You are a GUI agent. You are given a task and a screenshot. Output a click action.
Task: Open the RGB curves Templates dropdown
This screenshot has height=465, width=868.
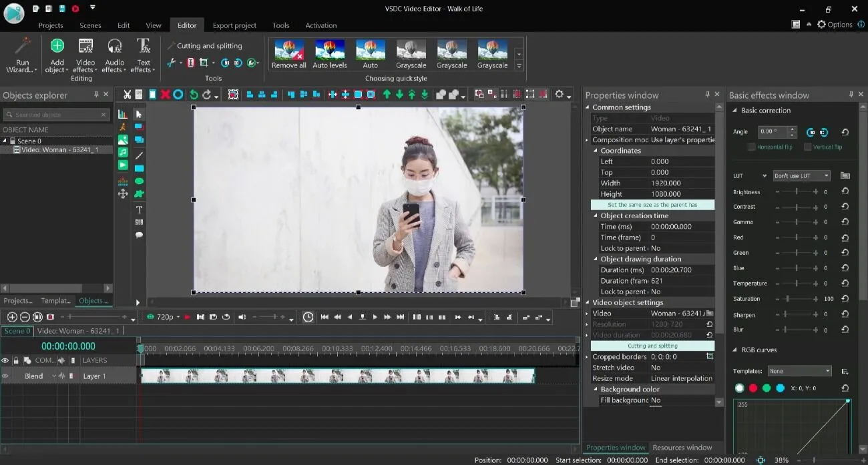[x=799, y=370]
